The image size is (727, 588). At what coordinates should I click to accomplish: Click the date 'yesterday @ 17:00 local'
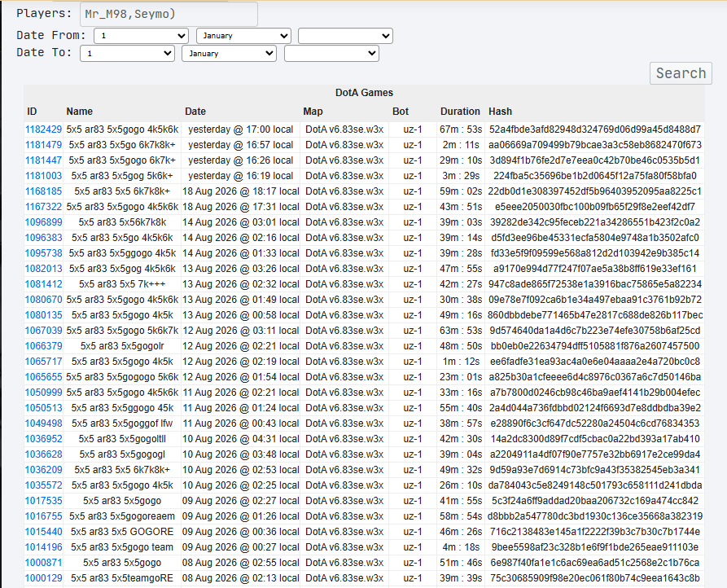click(241, 129)
